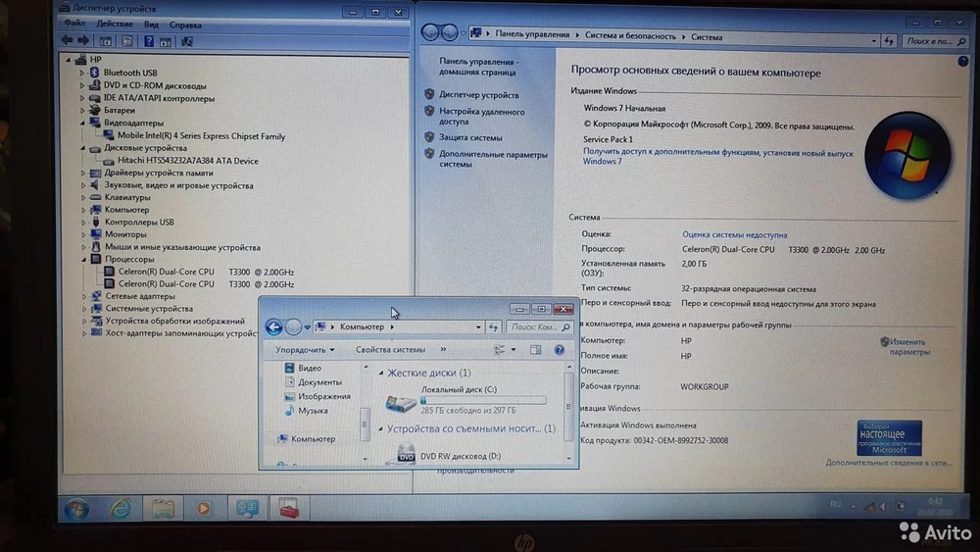Click link about upgrading to new Windows 7 edition
This screenshot has width=980, height=552.
[x=717, y=156]
